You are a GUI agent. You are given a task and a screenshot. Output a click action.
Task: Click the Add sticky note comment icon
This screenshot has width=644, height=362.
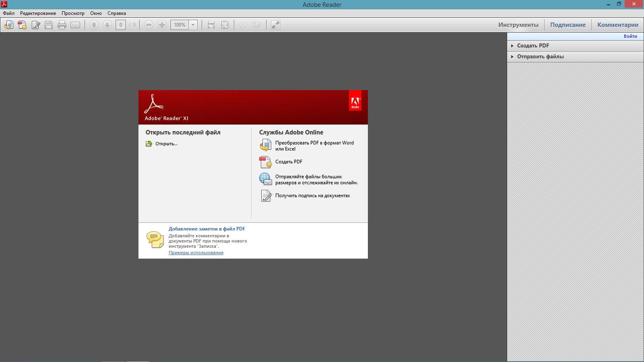[244, 25]
